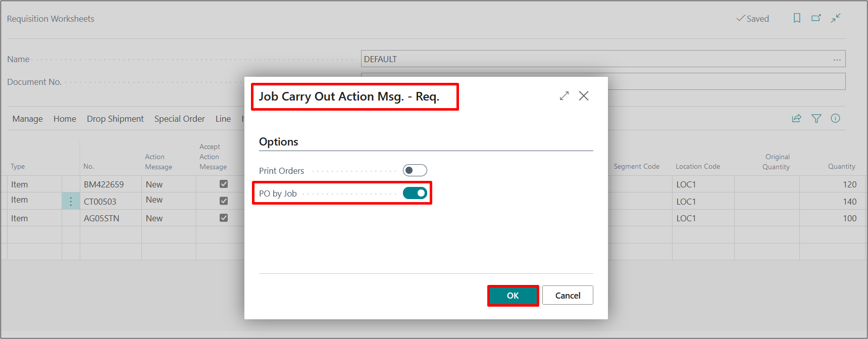Open the Manage menu
The image size is (868, 339).
(x=27, y=119)
